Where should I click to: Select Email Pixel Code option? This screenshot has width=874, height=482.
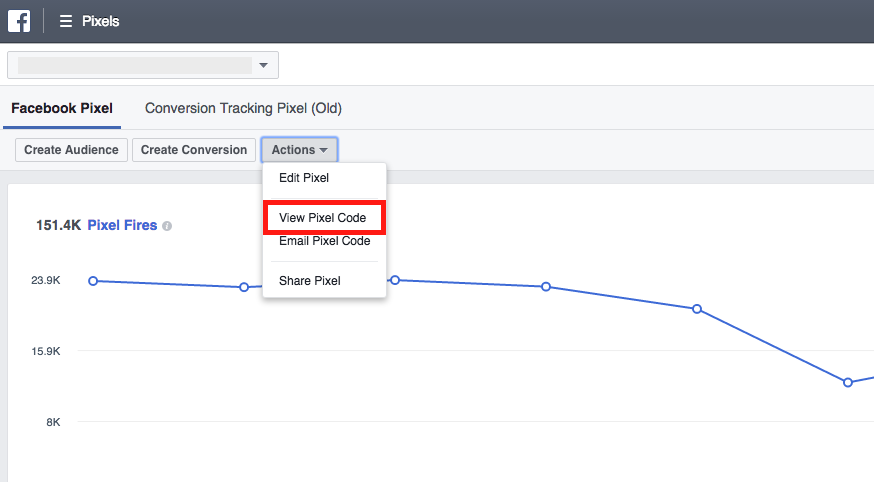point(325,241)
